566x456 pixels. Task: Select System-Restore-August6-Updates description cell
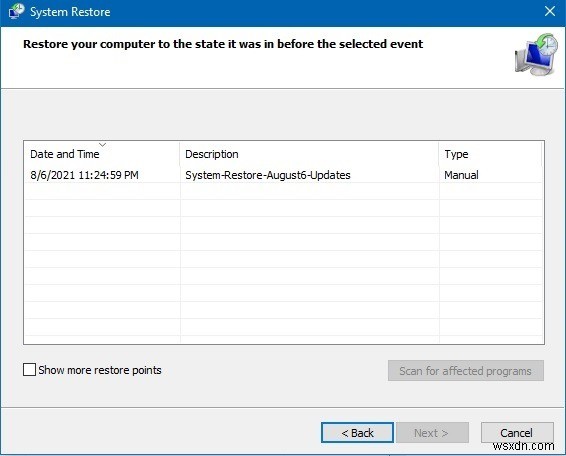267,175
